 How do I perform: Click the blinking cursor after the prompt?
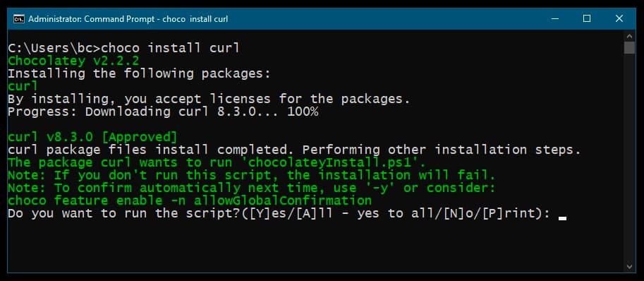[x=562, y=219]
